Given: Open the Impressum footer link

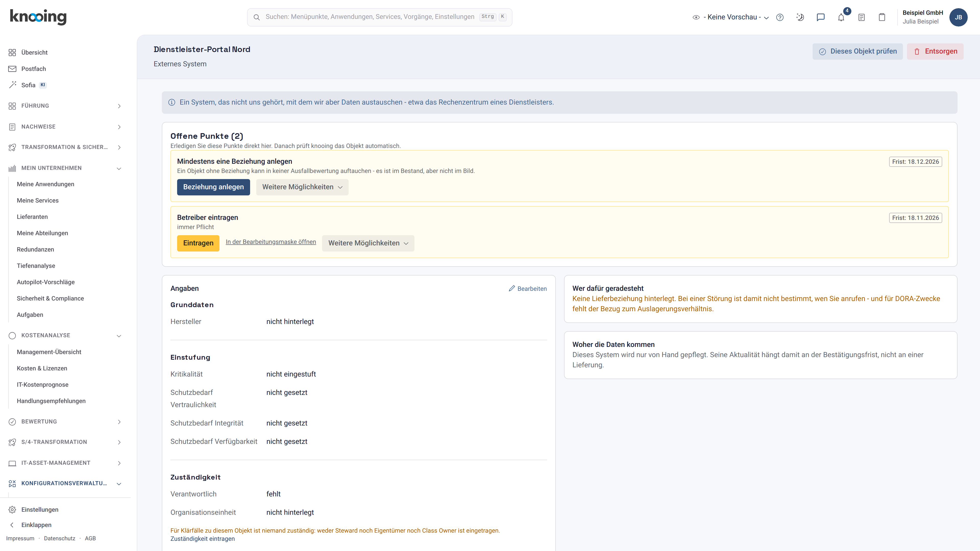Looking at the screenshot, I should point(20,539).
